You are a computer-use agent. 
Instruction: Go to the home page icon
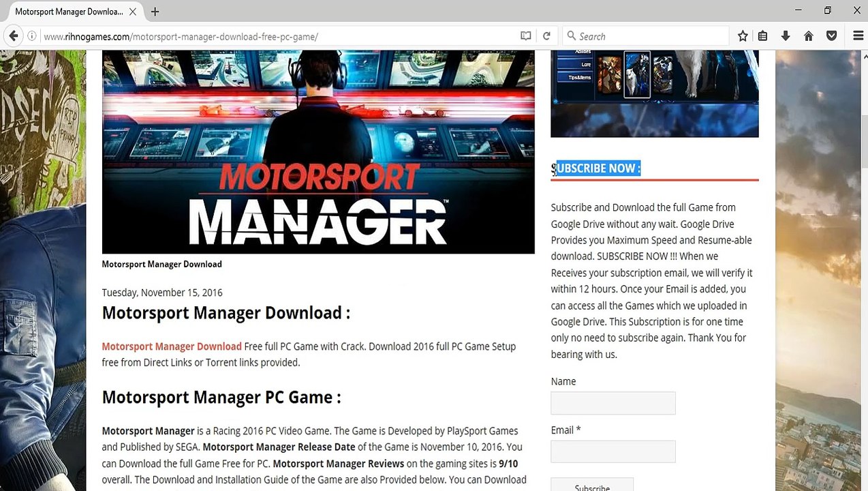click(x=809, y=36)
